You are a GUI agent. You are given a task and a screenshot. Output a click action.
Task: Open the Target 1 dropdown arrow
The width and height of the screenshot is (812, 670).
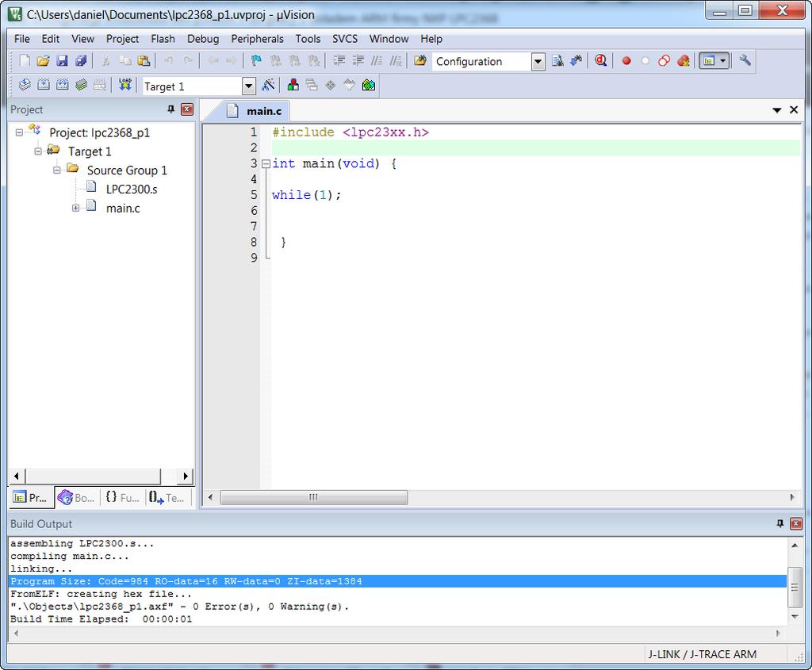tap(249, 86)
